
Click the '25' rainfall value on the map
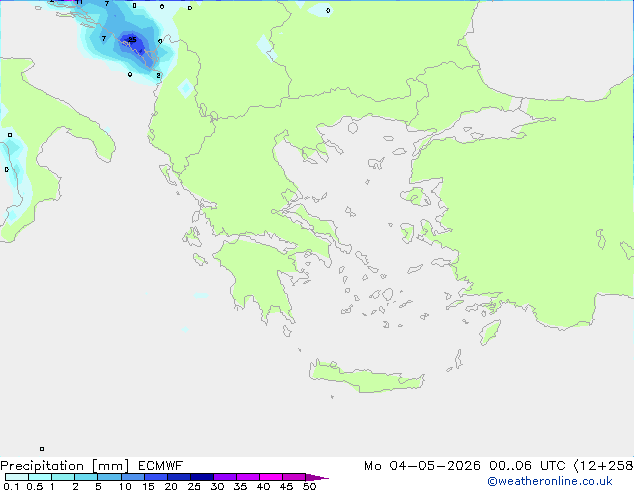[x=132, y=40]
